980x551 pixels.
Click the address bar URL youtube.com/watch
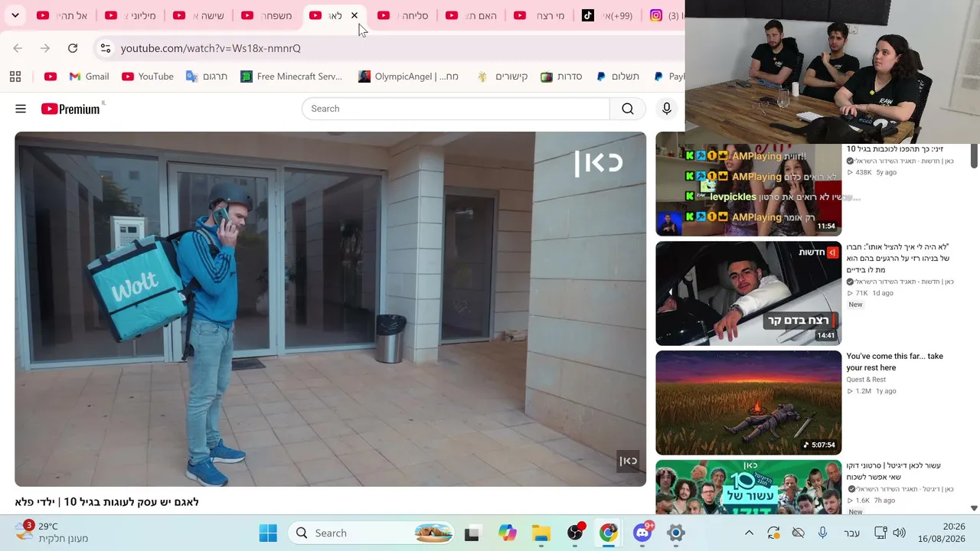pyautogui.click(x=211, y=48)
